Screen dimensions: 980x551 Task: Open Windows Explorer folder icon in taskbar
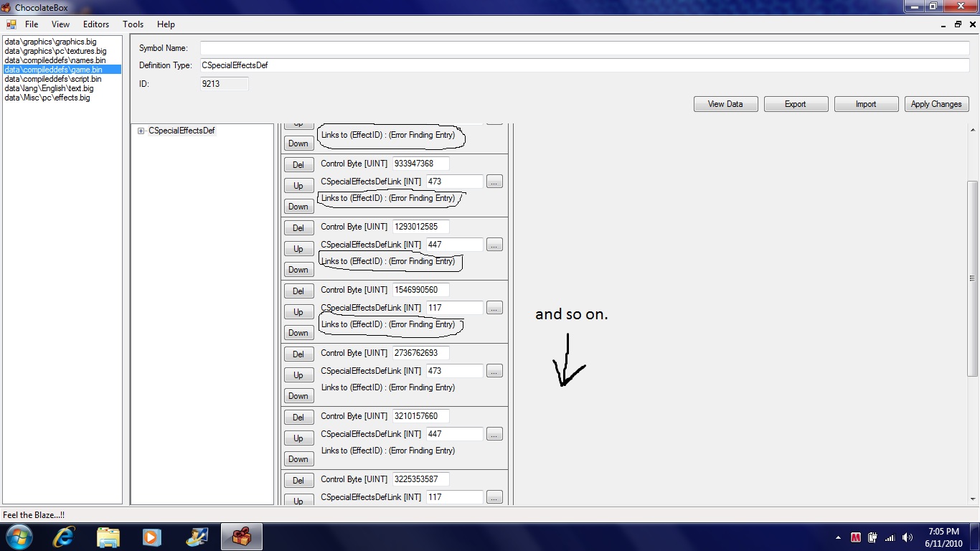point(108,537)
